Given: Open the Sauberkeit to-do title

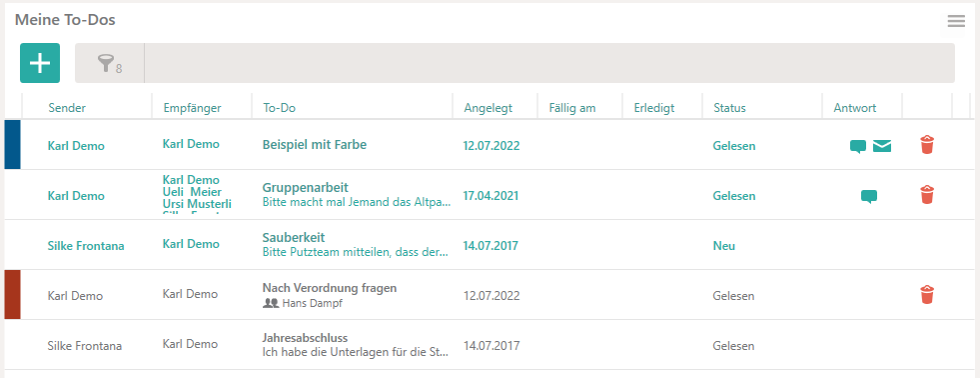Looking at the screenshot, I should pyautogui.click(x=294, y=238).
